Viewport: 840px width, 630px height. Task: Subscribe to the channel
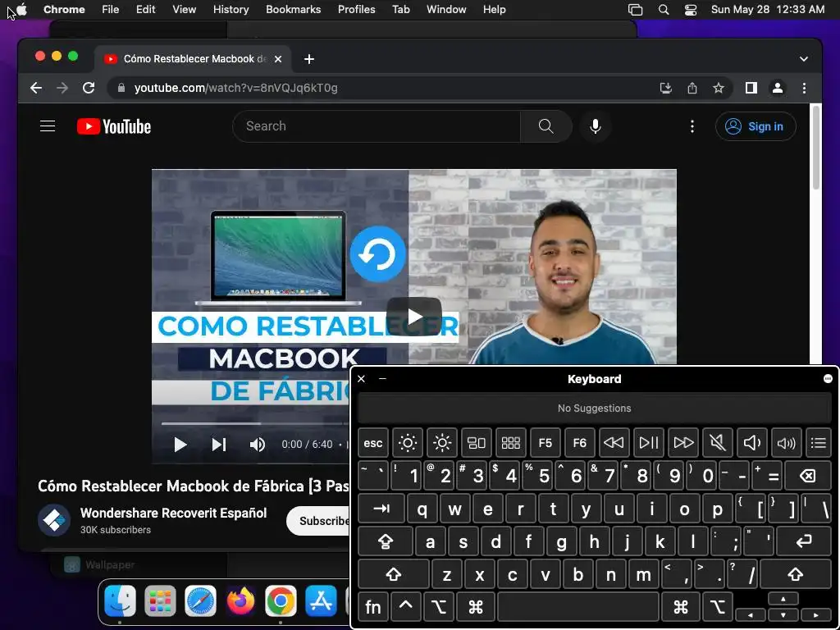[x=319, y=521]
